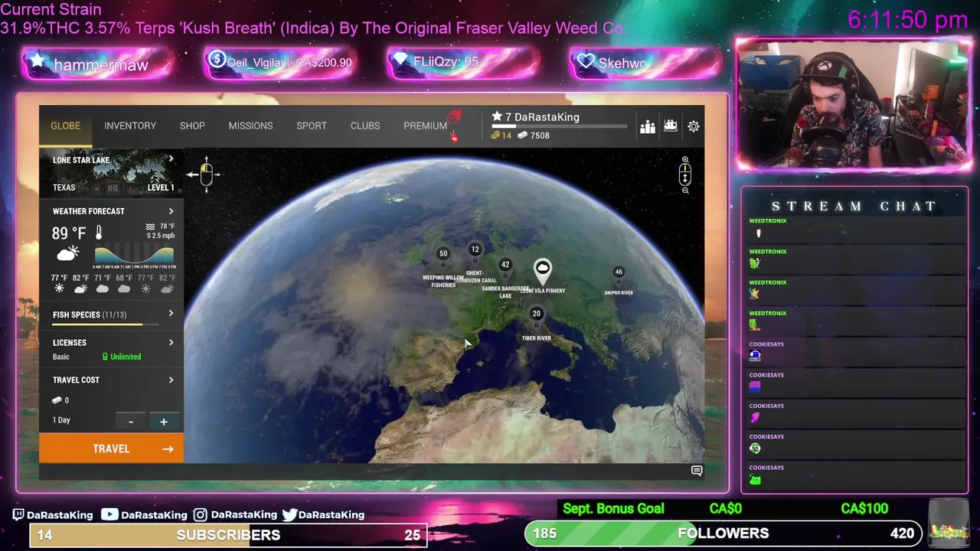The image size is (980, 551).
Task: Click the 7508 silver balance
Action: pyautogui.click(x=540, y=135)
